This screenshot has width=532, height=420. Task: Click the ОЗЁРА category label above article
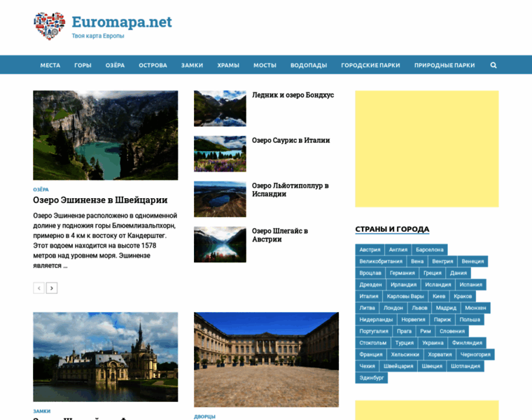(x=41, y=190)
